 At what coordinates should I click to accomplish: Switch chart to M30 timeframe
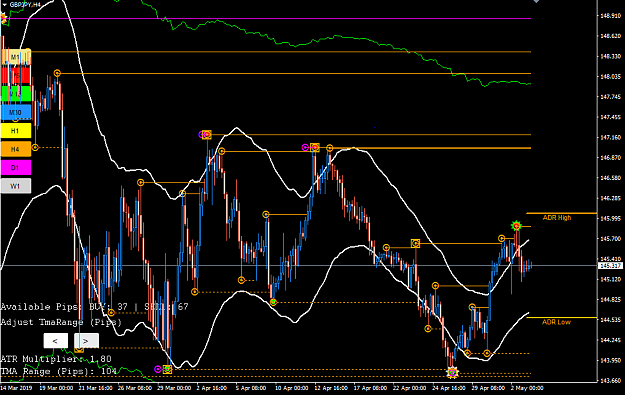(15, 112)
